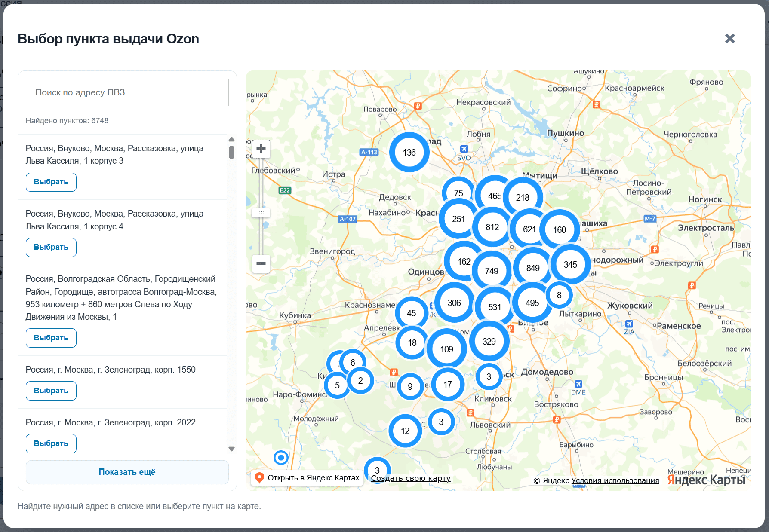Image resolution: width=769 pixels, height=532 pixels.
Task: Open Условия использования link
Action: click(615, 480)
